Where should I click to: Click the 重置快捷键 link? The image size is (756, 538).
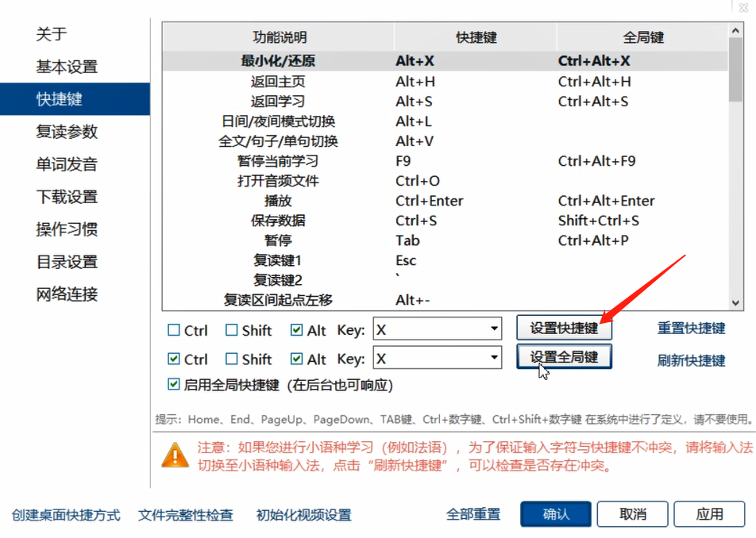click(691, 329)
